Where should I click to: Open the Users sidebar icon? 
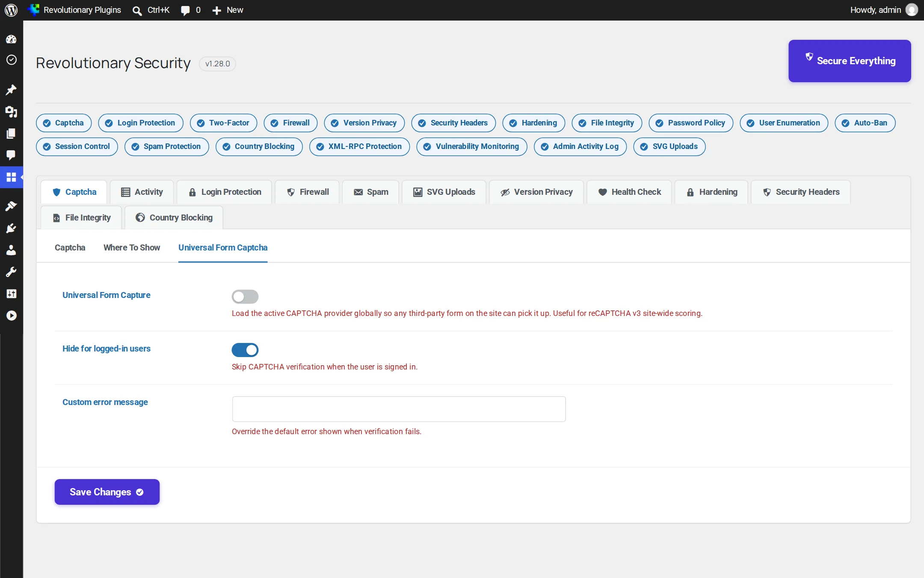click(x=11, y=250)
